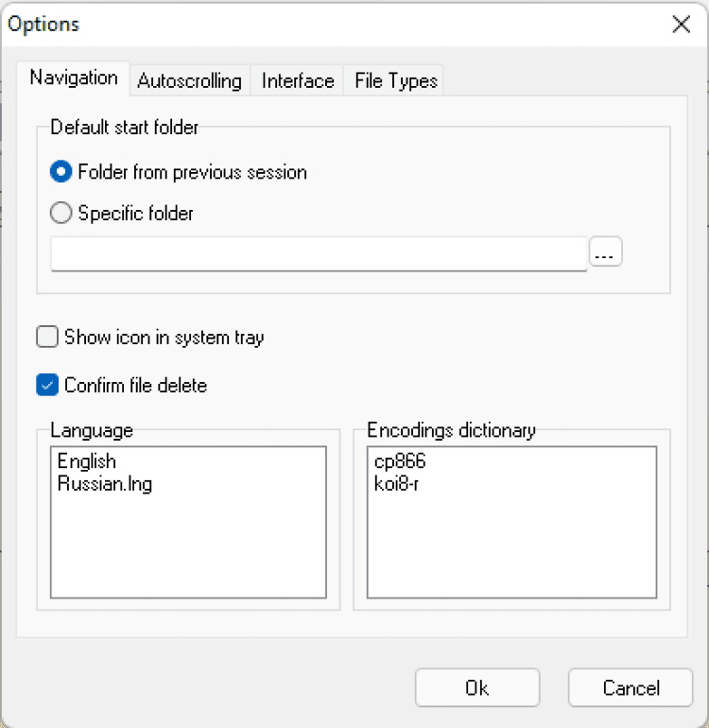Go to the Interface tab
Screen dimensions: 709x728
pyautogui.click(x=298, y=81)
